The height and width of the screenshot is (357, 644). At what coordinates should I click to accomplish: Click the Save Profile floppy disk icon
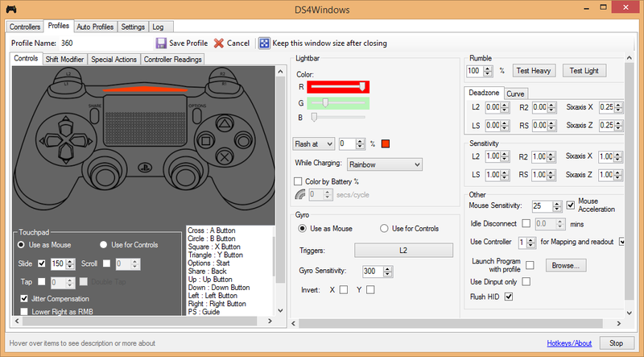click(160, 44)
